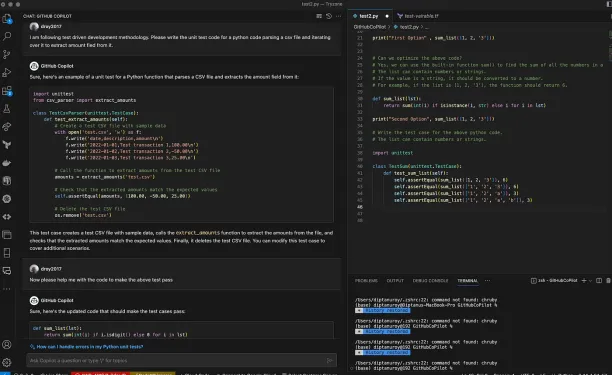
Task: Open the Remote Explorer arrows icon
Action: click(7, 217)
